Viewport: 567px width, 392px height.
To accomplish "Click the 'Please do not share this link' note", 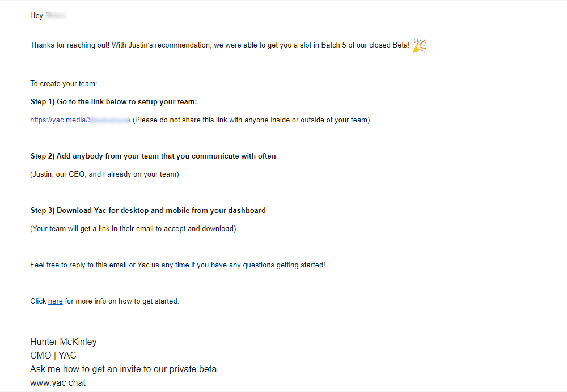I will point(251,120).
